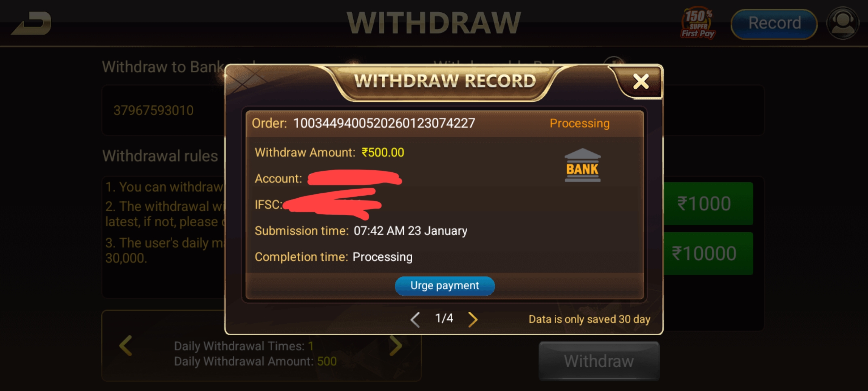The height and width of the screenshot is (391, 868).
Task: Open the customer support avatar icon
Action: 843,23
